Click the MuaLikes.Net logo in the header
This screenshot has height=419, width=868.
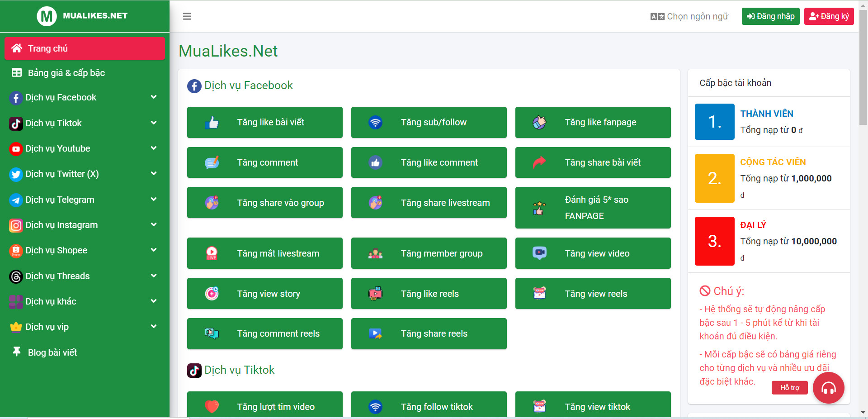tap(81, 15)
